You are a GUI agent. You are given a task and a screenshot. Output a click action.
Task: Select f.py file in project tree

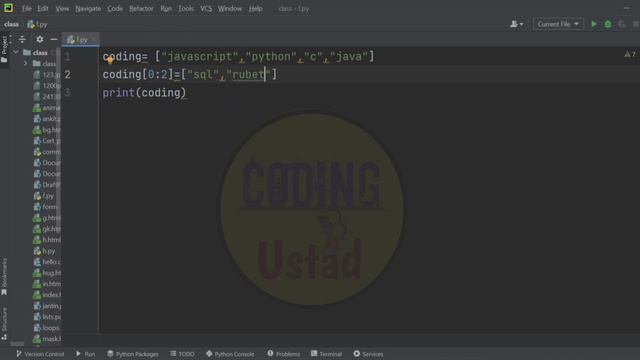[44, 196]
